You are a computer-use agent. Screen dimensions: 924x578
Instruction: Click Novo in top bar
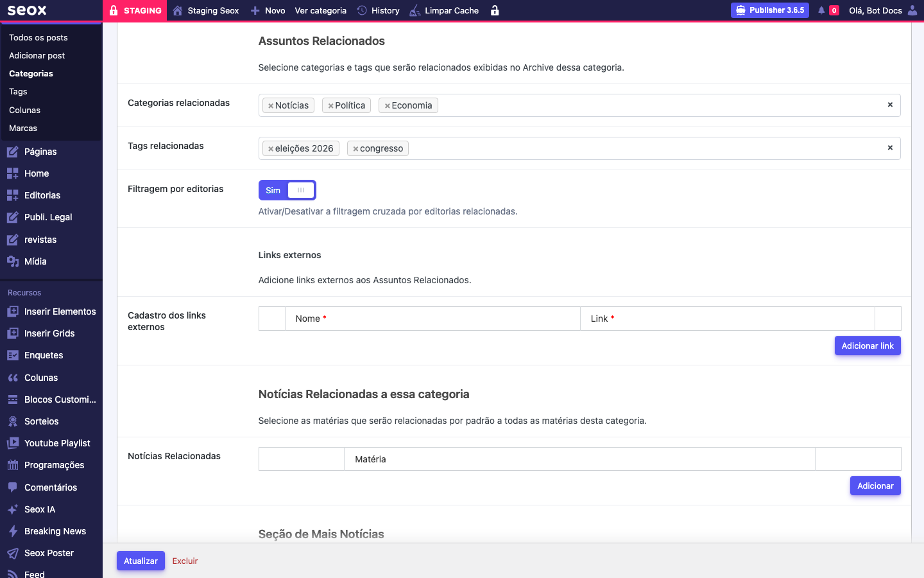(x=275, y=10)
